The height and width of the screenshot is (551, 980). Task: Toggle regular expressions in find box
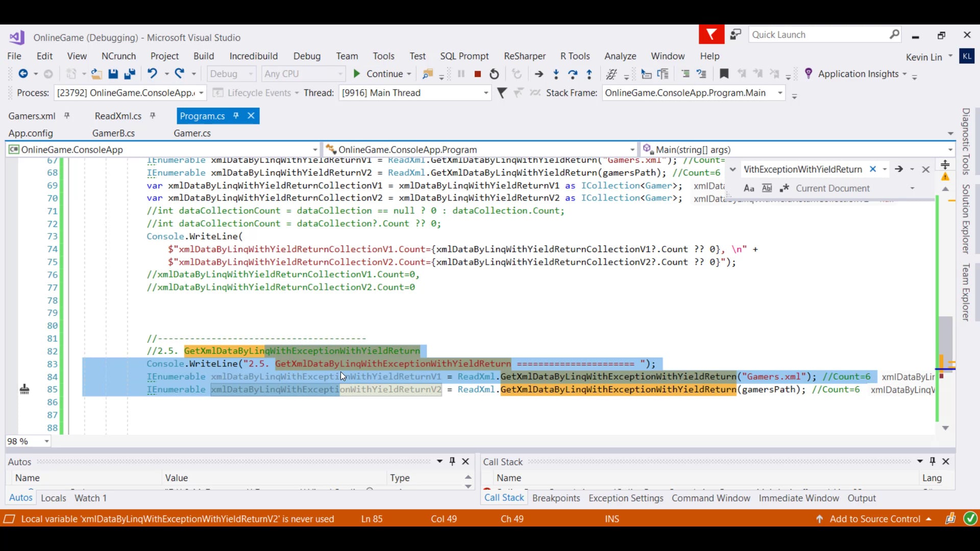click(785, 188)
